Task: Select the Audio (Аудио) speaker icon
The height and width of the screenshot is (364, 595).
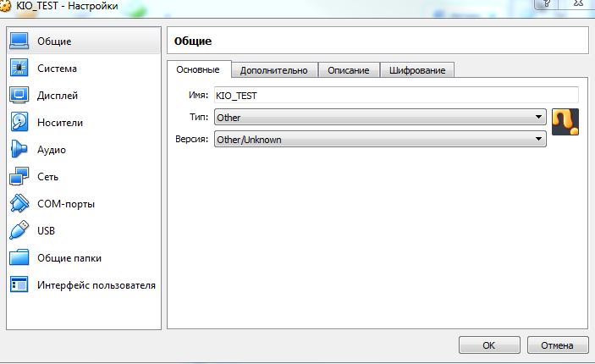Action: tap(19, 150)
